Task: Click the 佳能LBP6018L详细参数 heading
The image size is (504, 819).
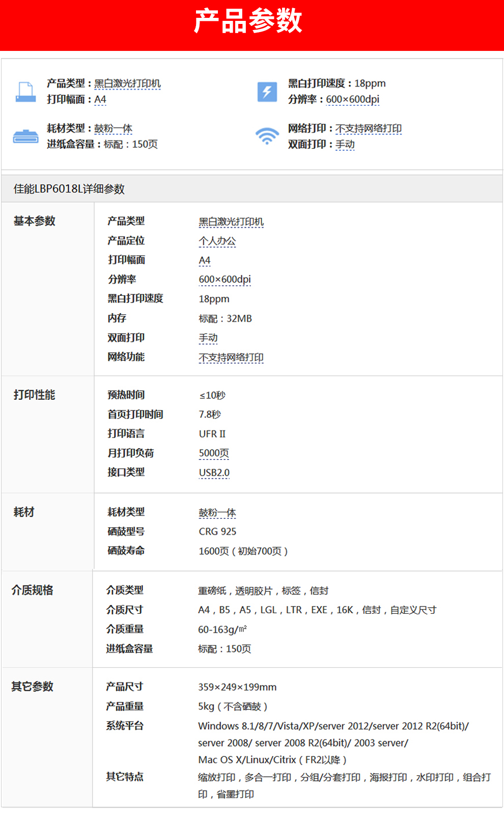Action: pyautogui.click(x=69, y=189)
